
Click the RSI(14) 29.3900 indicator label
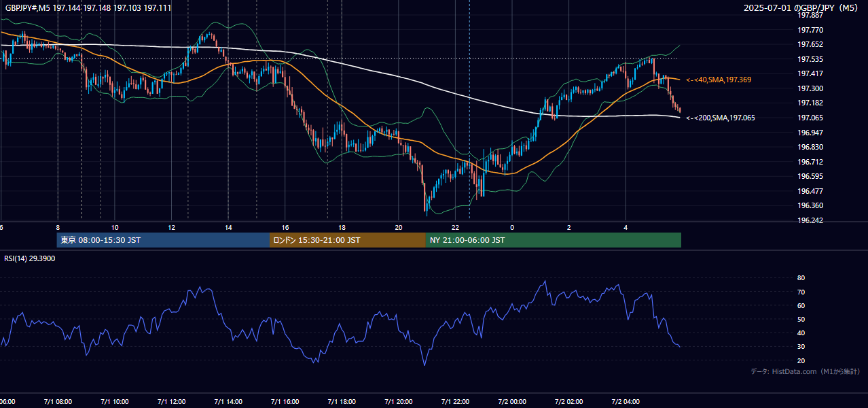click(x=30, y=258)
